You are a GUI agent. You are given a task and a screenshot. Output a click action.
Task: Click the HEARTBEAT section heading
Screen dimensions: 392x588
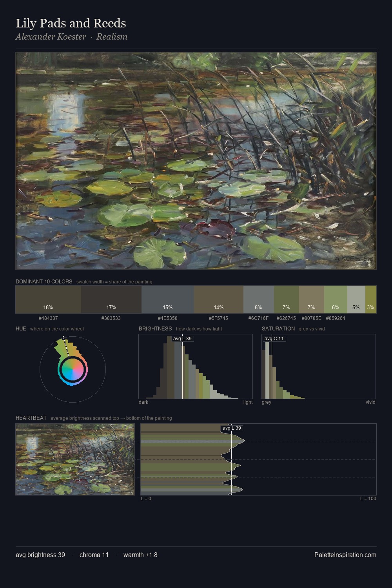[31, 418]
